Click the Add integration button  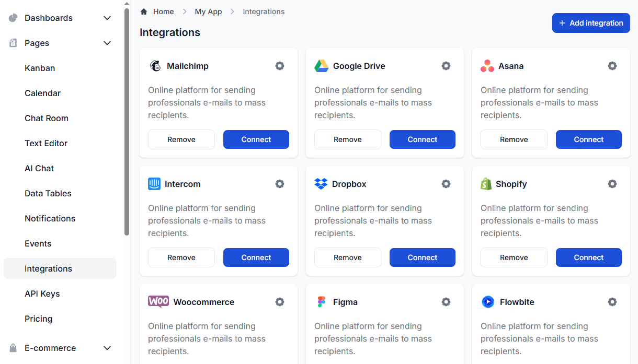click(x=591, y=23)
